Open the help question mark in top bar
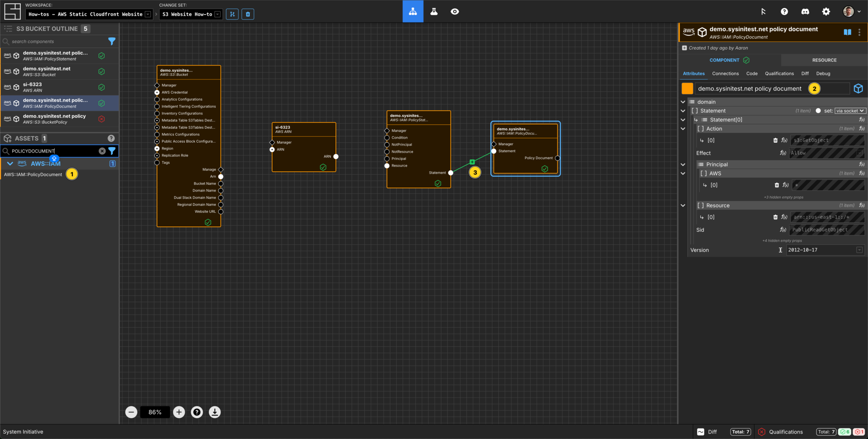The height and width of the screenshot is (439, 868). (x=784, y=12)
